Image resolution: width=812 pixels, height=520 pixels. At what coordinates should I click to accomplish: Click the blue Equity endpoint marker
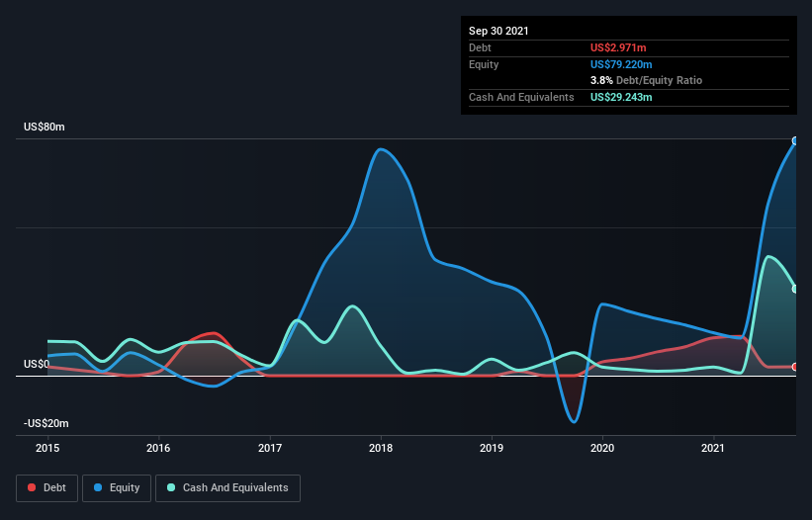pos(795,140)
